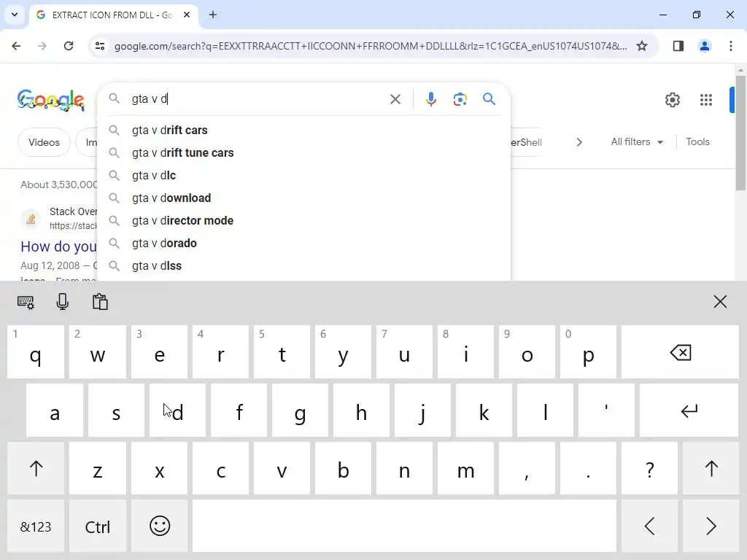This screenshot has height=560, width=747.
Task: Open Google quick settings gear
Action: coord(672,99)
